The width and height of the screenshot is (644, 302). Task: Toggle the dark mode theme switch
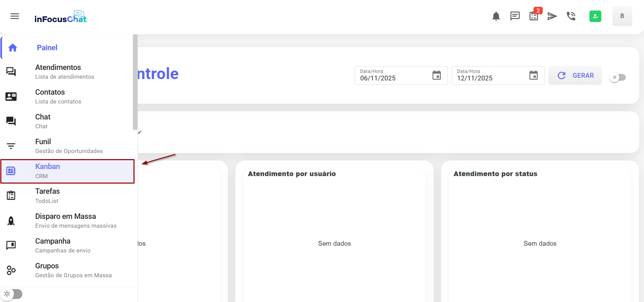pos(12,294)
